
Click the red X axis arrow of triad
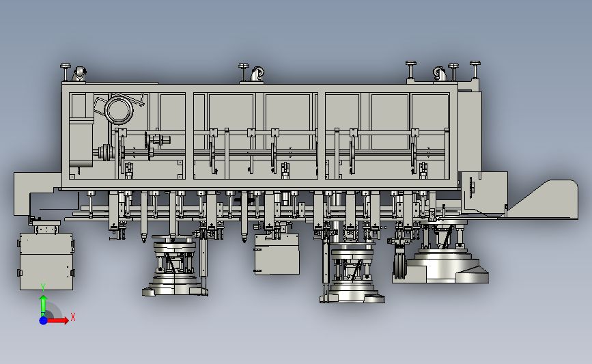pyautogui.click(x=58, y=320)
